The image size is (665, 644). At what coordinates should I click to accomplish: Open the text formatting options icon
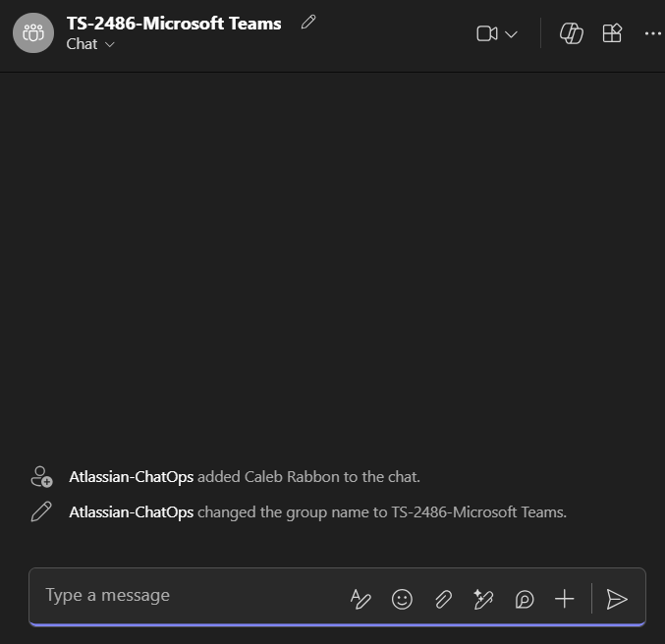360,599
